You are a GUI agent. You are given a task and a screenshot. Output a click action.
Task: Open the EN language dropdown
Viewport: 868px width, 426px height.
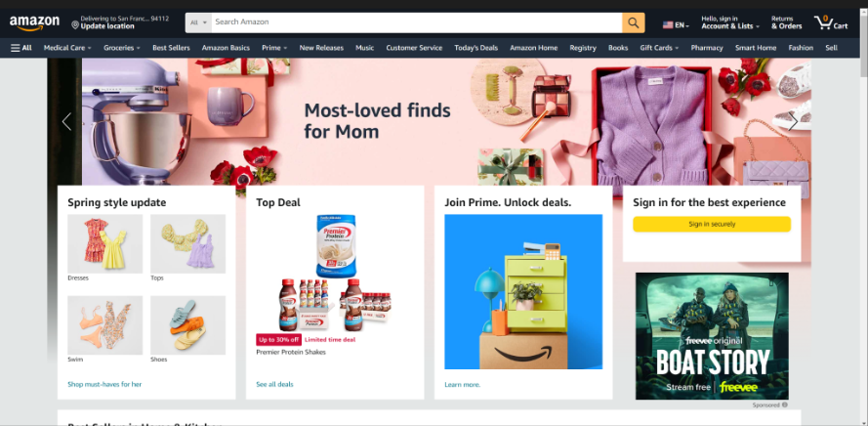click(676, 25)
